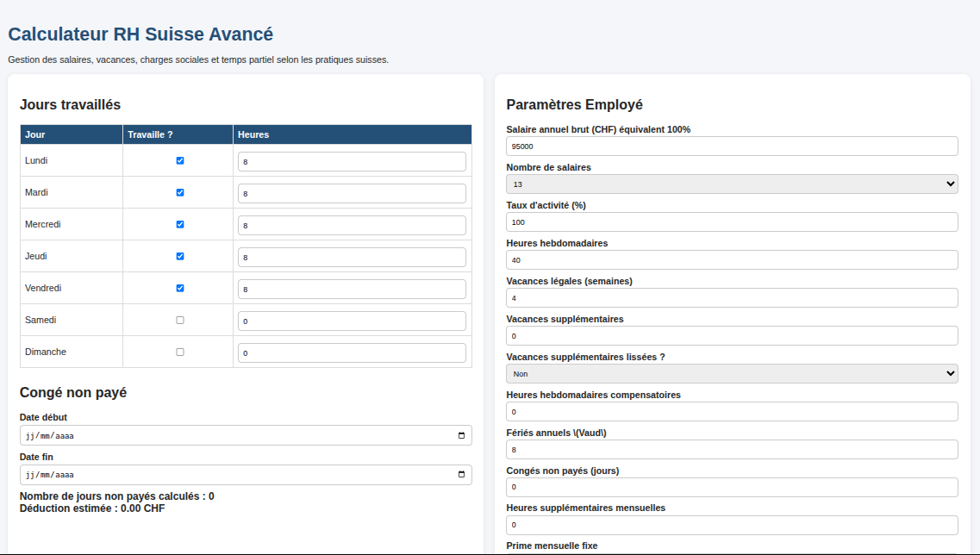Screen dimensions: 980x555
Task: Click the Jours travaillés heading
Action: (x=70, y=104)
